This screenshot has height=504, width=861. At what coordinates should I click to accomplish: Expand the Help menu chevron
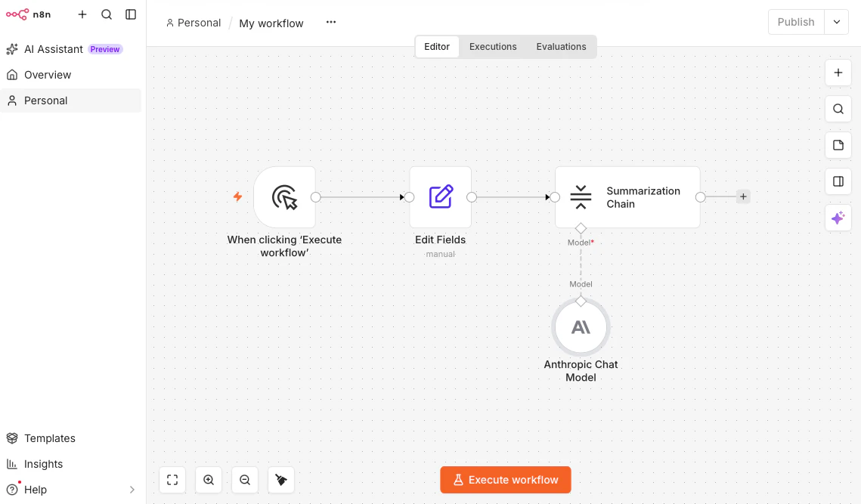click(x=132, y=490)
